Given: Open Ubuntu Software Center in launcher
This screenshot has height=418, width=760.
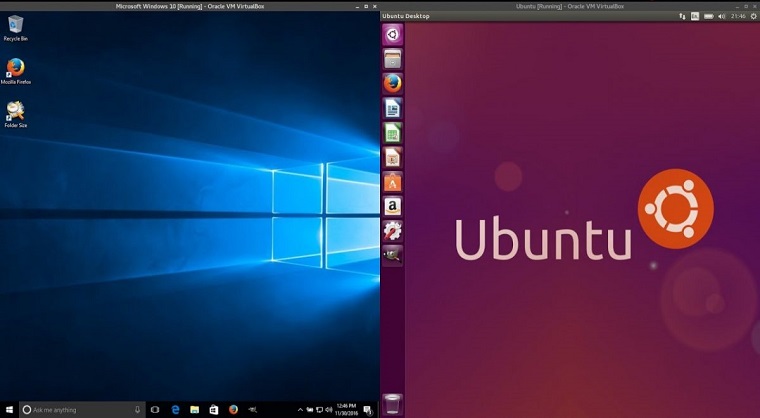Looking at the screenshot, I should (393, 182).
